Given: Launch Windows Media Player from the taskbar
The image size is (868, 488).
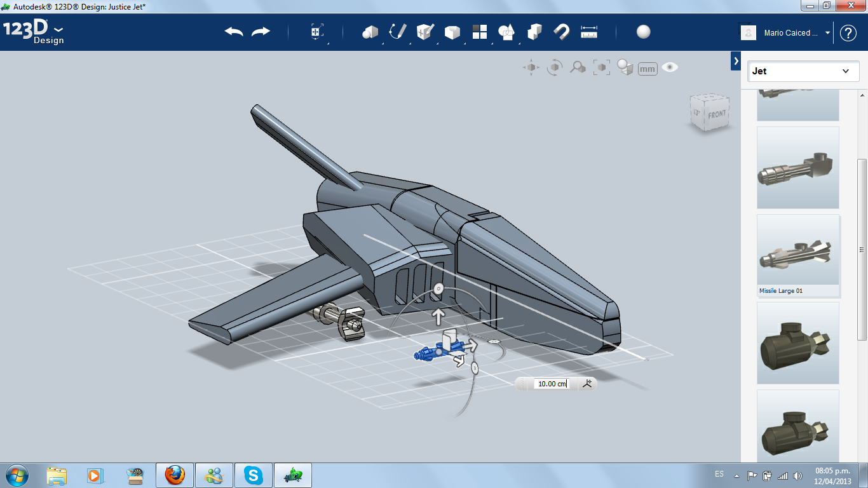Looking at the screenshot, I should [95, 475].
